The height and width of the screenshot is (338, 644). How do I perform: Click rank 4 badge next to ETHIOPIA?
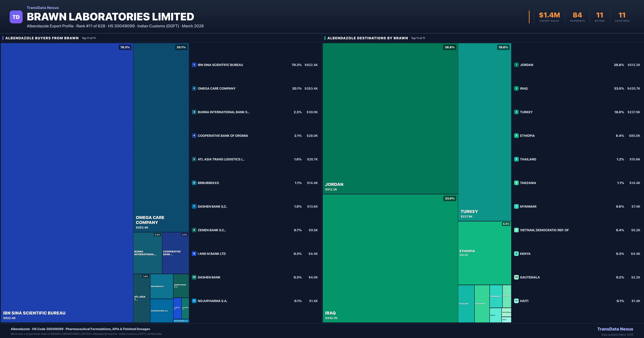click(x=516, y=135)
